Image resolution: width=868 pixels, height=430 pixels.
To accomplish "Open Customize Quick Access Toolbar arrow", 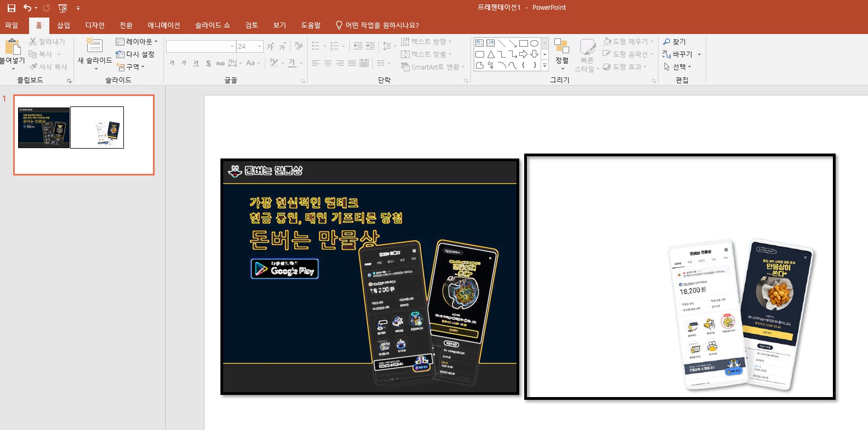I will point(78,8).
